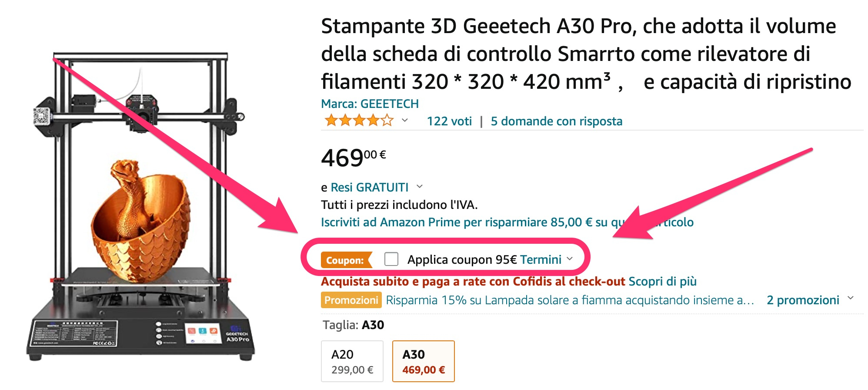
Task: Open the Iscriviti ad Amazon Prime offer link
Action: pyautogui.click(x=457, y=222)
